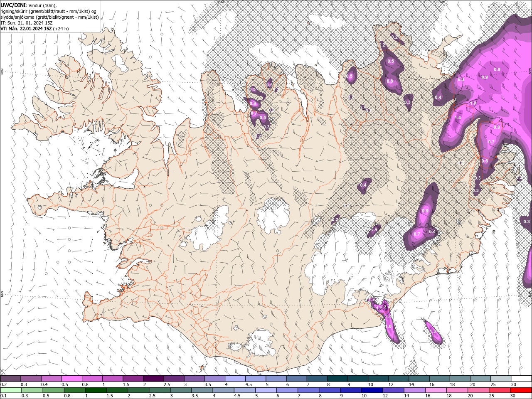Select rain legend swatch between 6 and 7

(x=287, y=390)
